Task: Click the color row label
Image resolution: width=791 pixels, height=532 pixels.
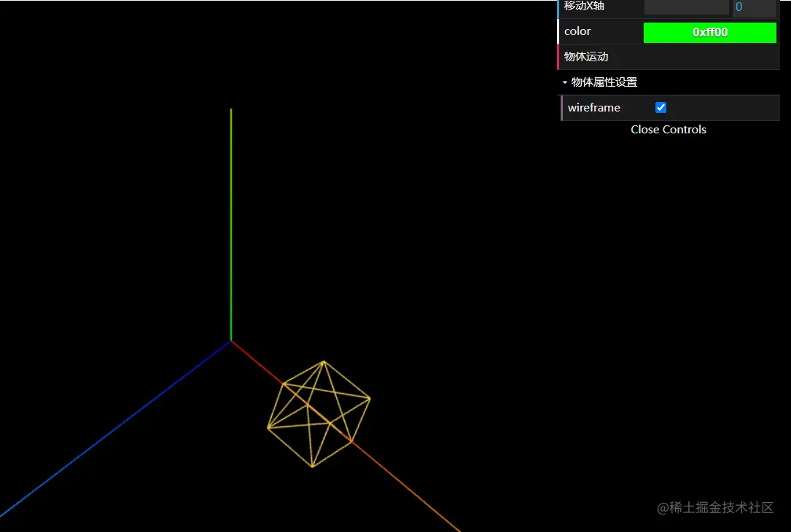Action: pos(577,31)
